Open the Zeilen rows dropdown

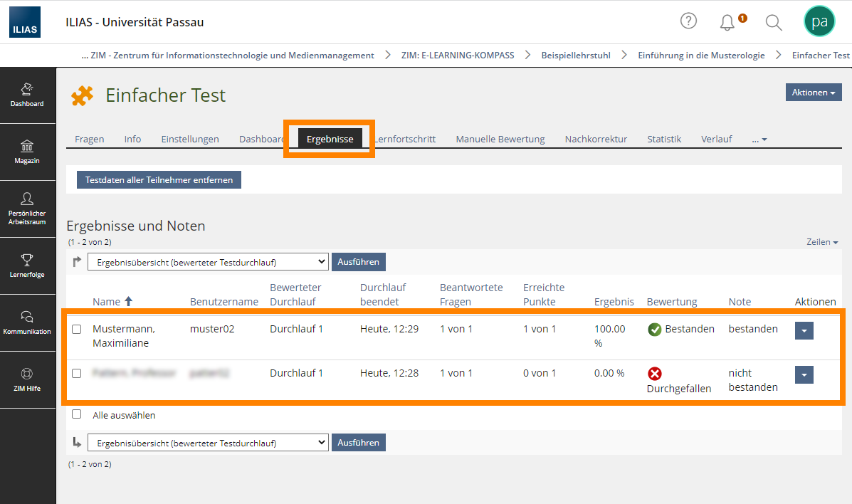click(822, 242)
